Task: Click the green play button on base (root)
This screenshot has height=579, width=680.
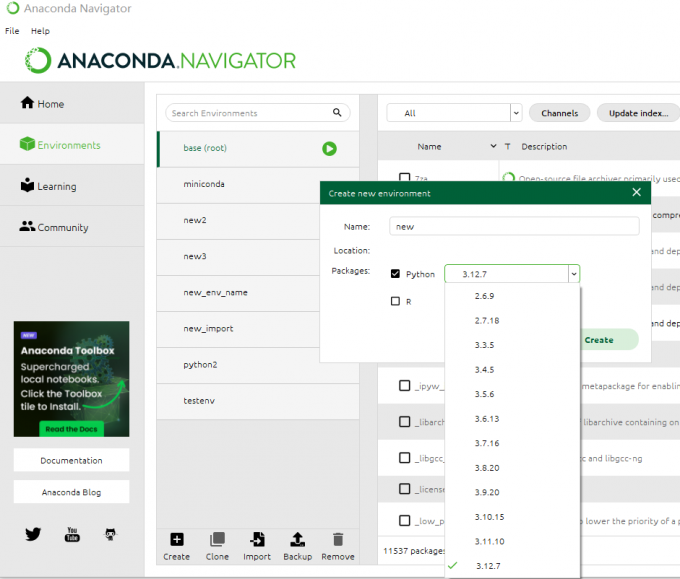Action: pos(329,149)
